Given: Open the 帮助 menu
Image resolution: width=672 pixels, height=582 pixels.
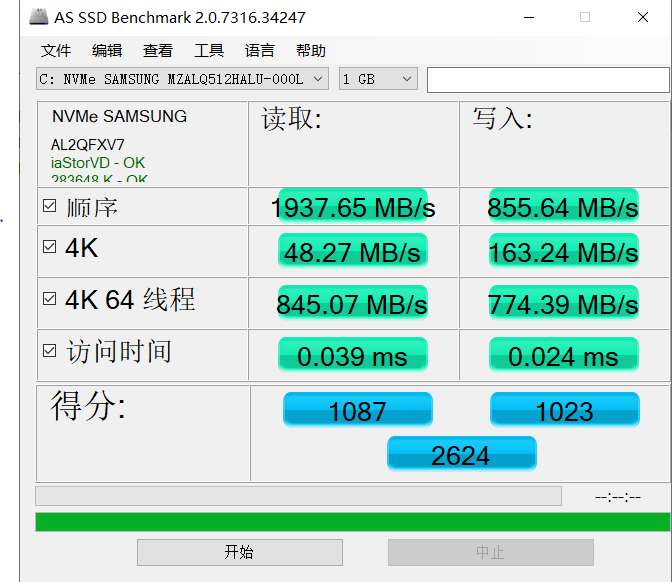Looking at the screenshot, I should click(311, 51).
